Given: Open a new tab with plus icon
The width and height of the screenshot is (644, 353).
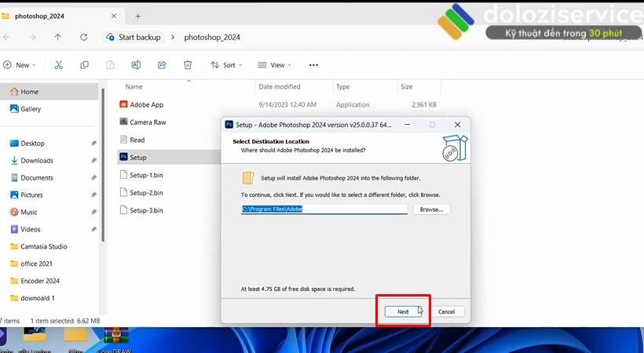Looking at the screenshot, I should coord(138,16).
